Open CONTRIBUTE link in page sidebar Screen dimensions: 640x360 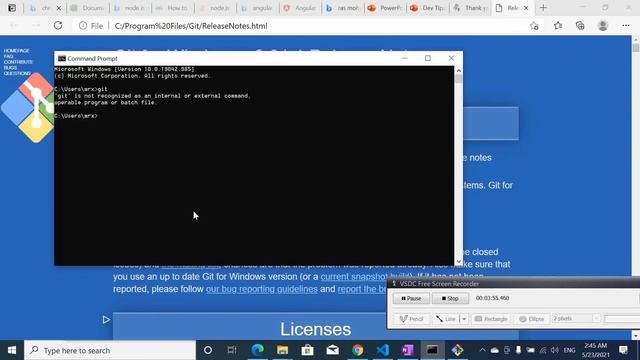(18, 62)
